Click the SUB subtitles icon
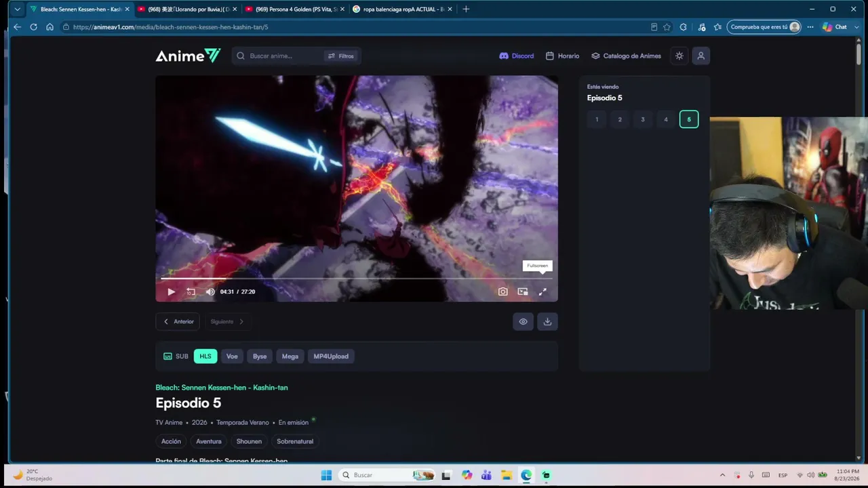Screen dimensions: 868x488 (x=167, y=357)
